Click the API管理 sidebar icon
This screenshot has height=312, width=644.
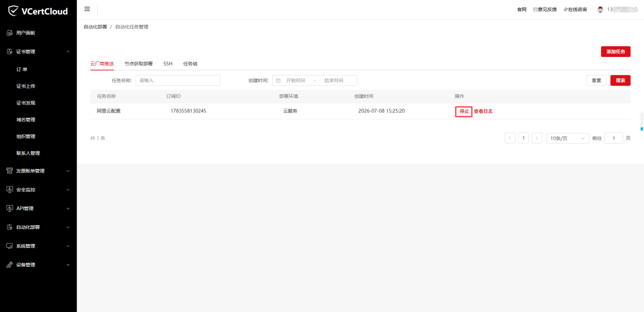(9, 208)
